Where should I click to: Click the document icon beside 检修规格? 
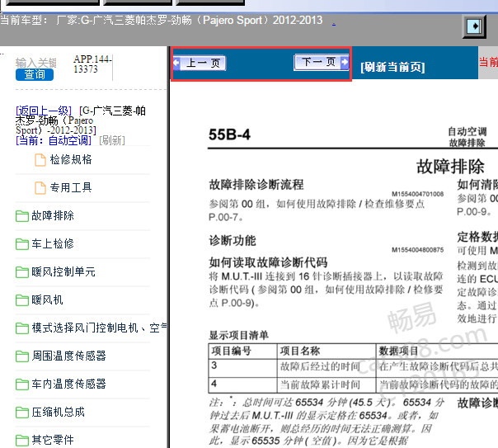(x=40, y=160)
